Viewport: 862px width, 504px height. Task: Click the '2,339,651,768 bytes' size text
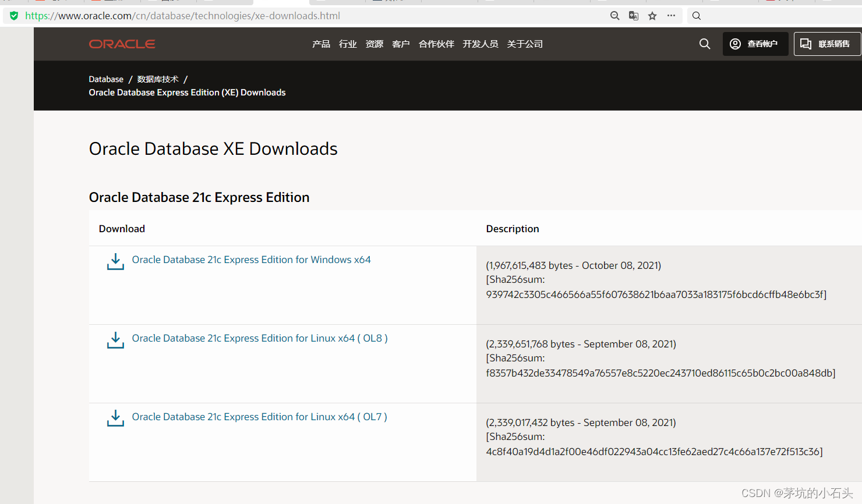tap(532, 344)
